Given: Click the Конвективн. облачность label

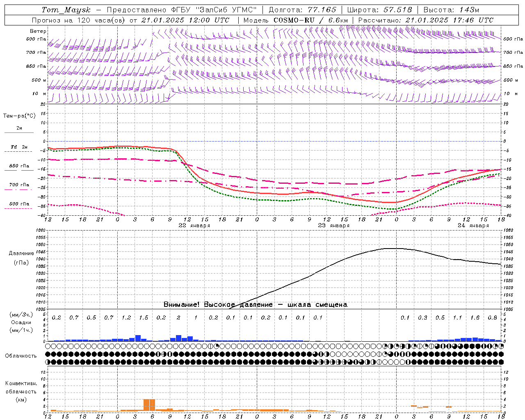Looking at the screenshot, I should pos(21,388).
